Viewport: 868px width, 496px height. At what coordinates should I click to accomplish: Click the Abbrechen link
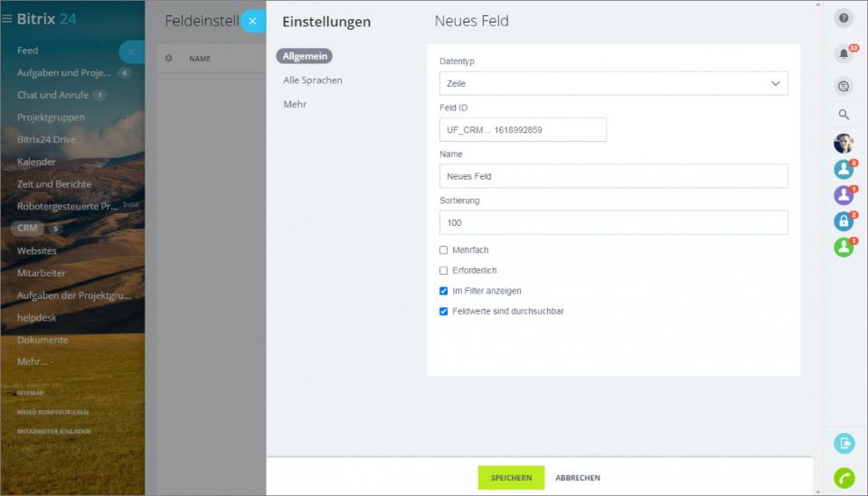click(578, 478)
